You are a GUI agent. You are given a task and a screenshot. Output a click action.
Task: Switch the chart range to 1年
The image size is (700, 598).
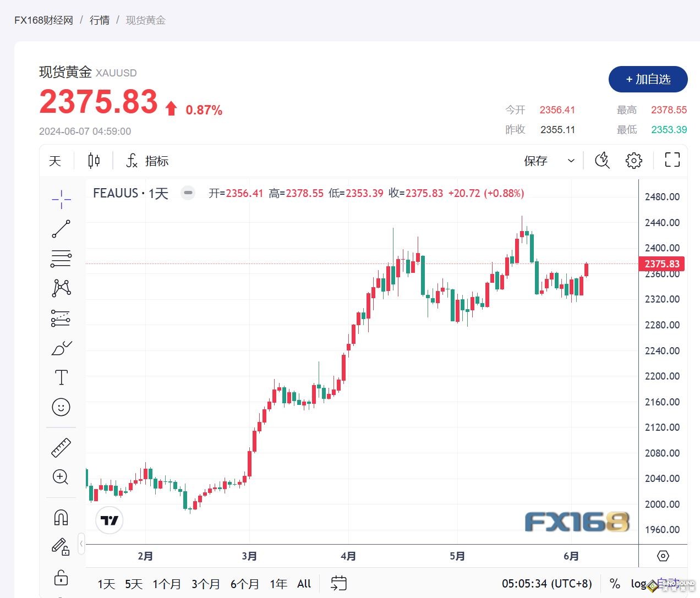278,584
